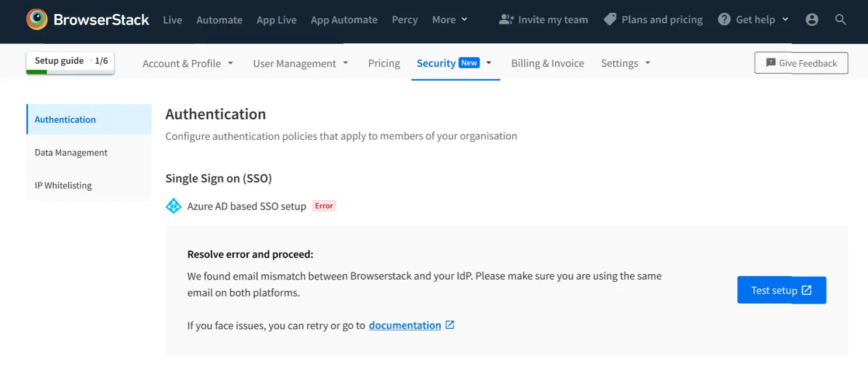Open the User Management dropdown menu
This screenshot has width=868, height=379.
[300, 63]
